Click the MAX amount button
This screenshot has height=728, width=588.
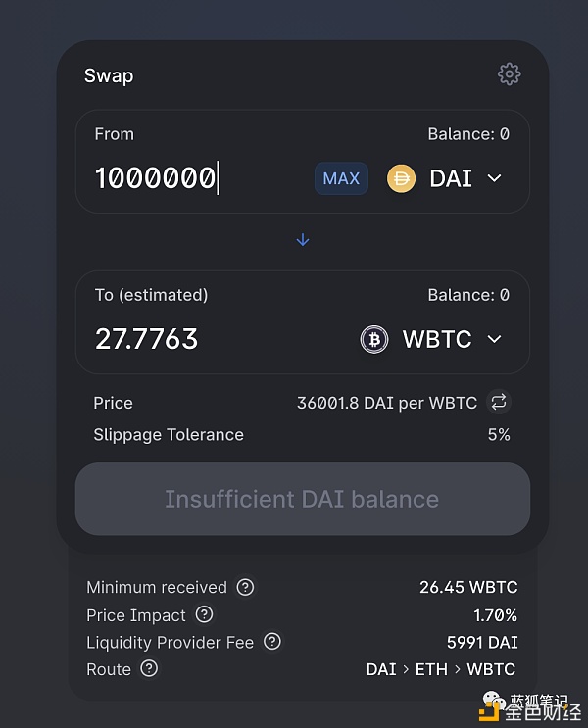point(341,178)
